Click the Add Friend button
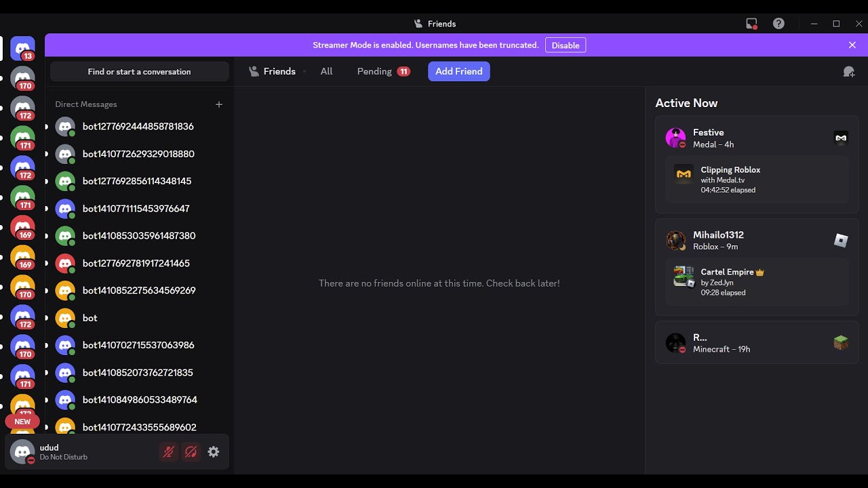The width and height of the screenshot is (868, 488). (459, 71)
